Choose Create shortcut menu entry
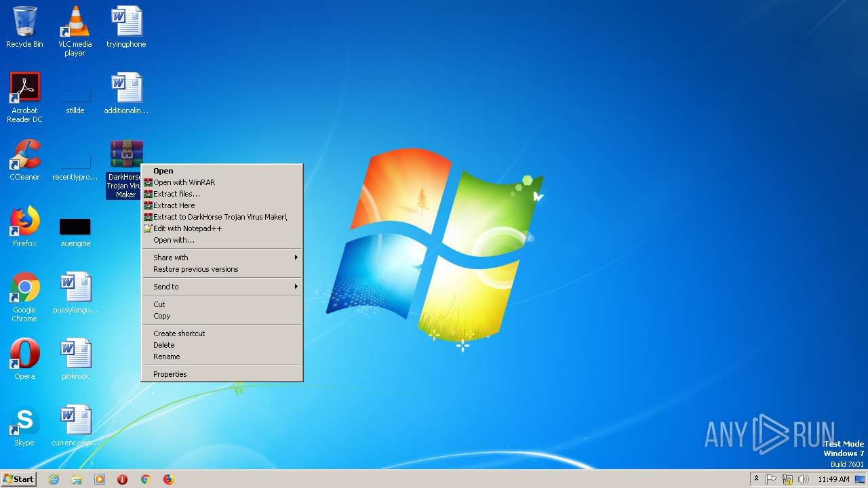The width and height of the screenshot is (868, 488). tap(222, 333)
